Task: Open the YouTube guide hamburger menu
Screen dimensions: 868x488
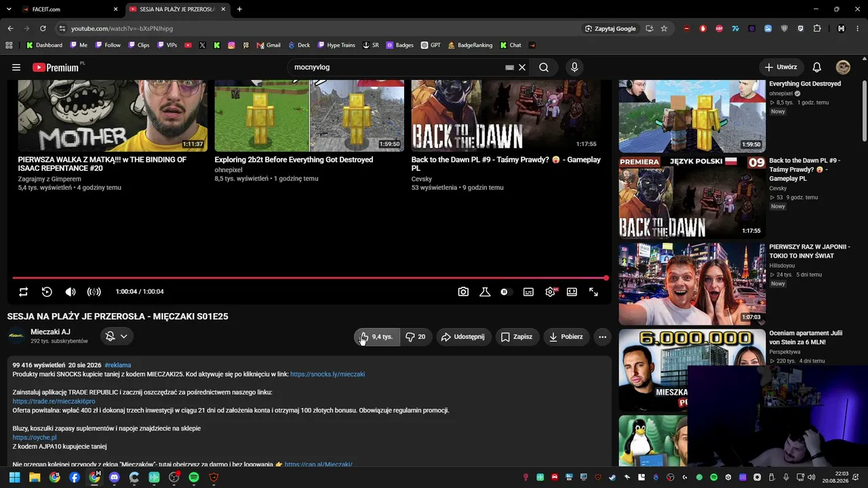Action: point(16,67)
